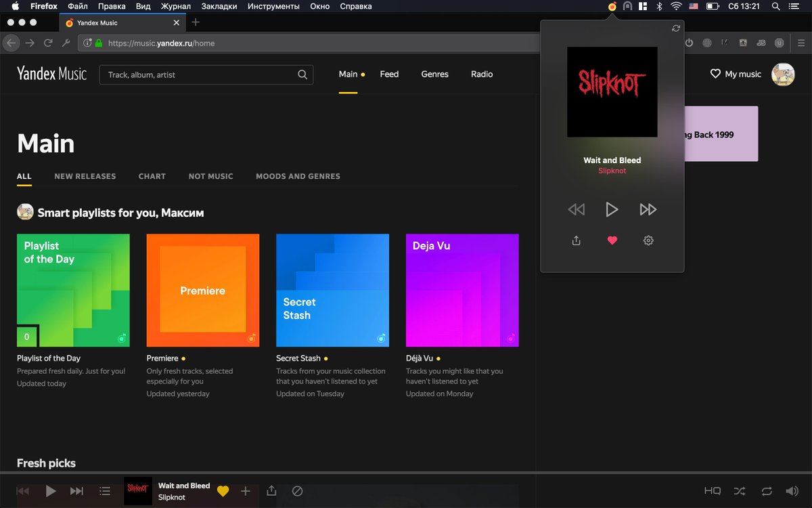The image size is (812, 508).
Task: Select the NOT MUSIC filter tab
Action: point(211,176)
